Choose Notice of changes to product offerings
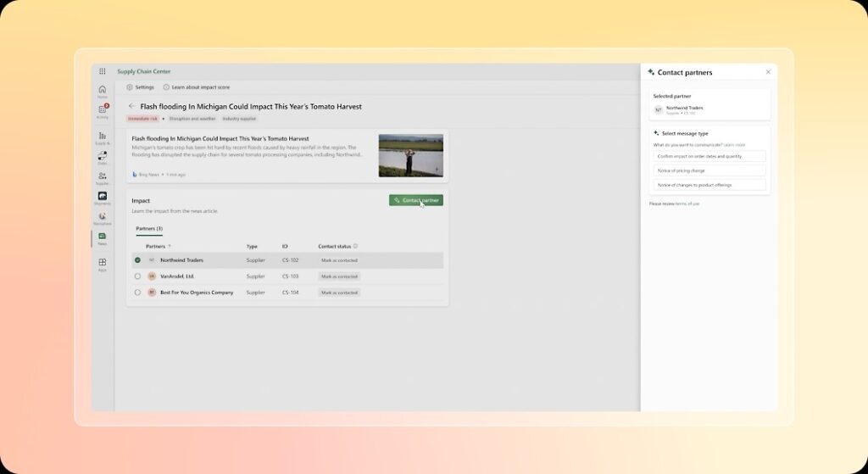Screen dimensions: 868x474 tap(709, 185)
